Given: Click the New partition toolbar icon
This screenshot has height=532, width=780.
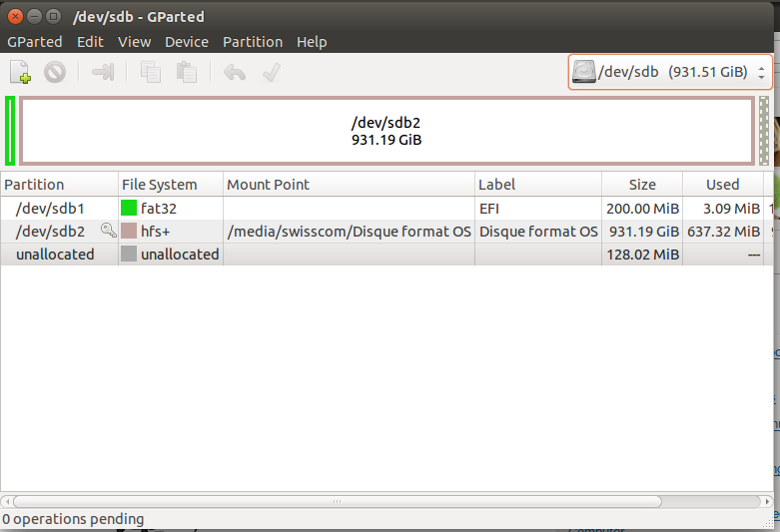Looking at the screenshot, I should click(20, 72).
